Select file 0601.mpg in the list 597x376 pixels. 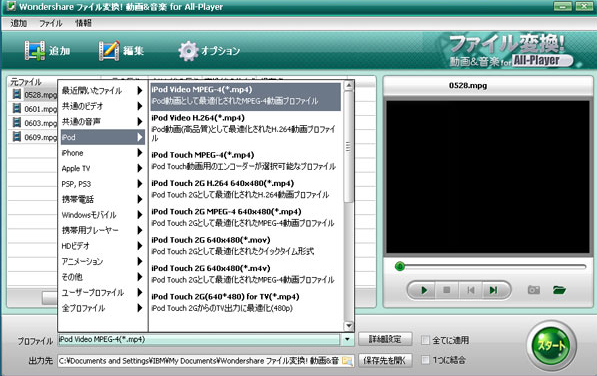40,109
